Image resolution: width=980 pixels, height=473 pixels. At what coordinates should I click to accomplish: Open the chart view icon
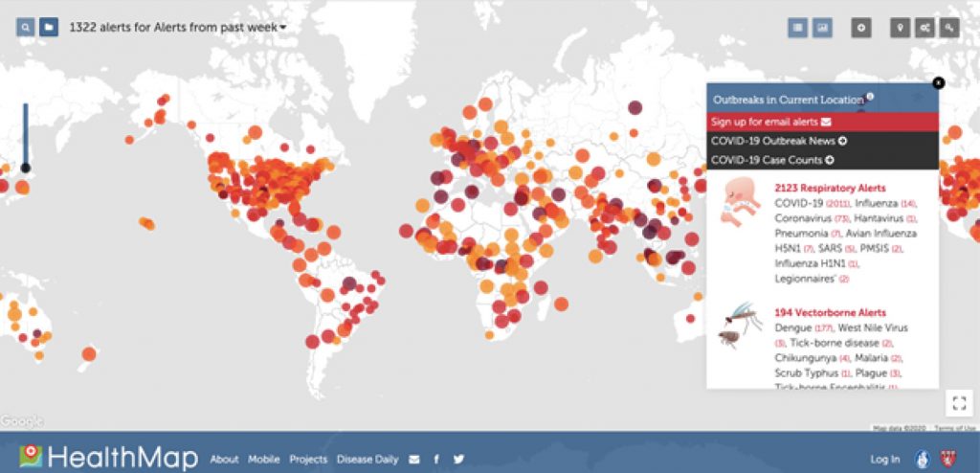pos(822,28)
